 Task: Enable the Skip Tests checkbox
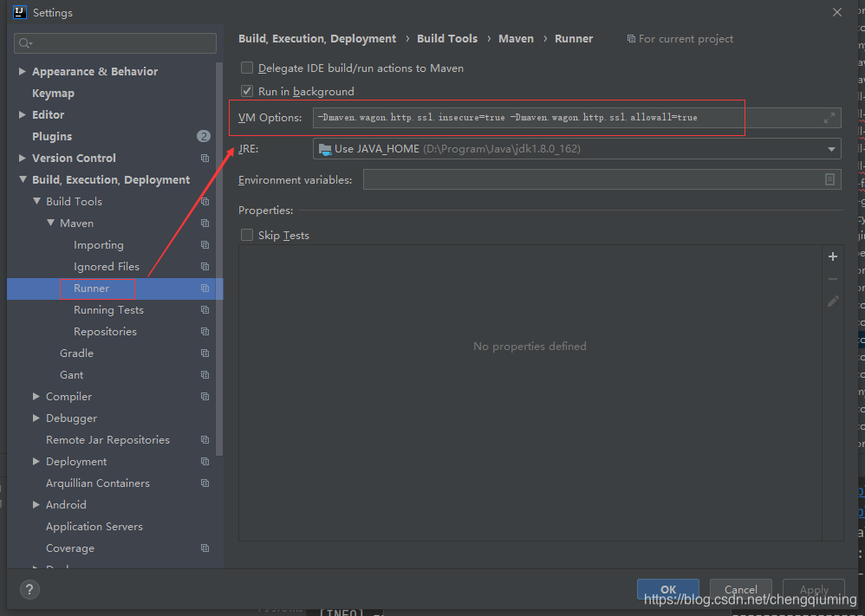click(x=247, y=235)
